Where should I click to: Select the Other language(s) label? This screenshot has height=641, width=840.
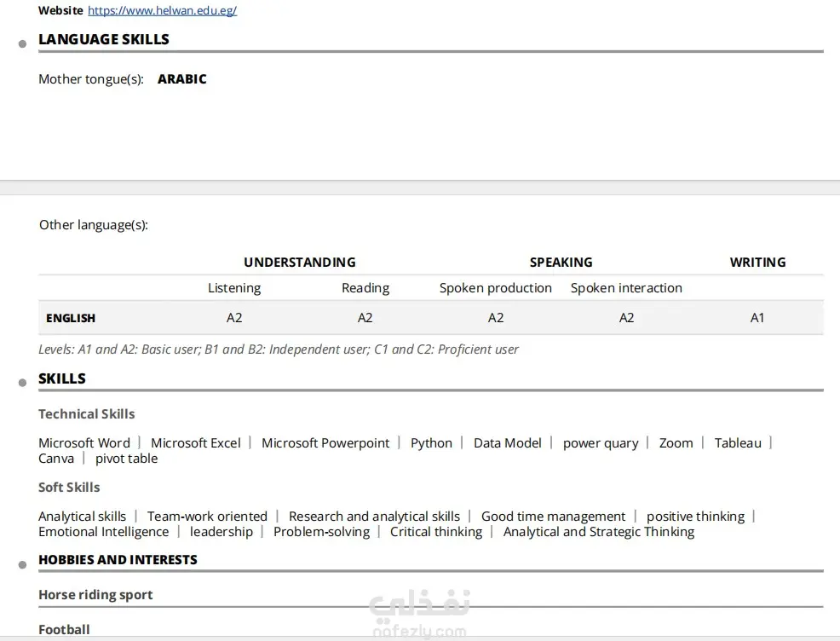tap(93, 225)
